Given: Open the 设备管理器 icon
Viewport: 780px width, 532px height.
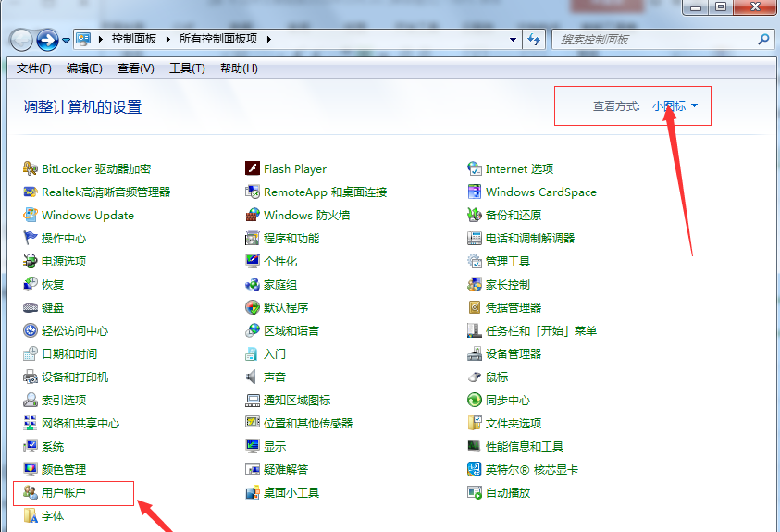Looking at the screenshot, I should tap(475, 354).
